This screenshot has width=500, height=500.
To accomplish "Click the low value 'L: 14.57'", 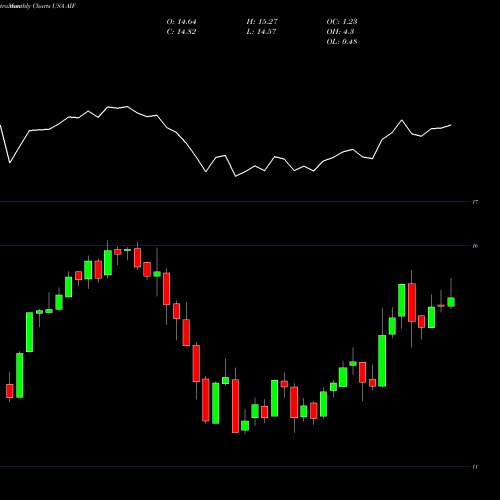I will [x=261, y=32].
